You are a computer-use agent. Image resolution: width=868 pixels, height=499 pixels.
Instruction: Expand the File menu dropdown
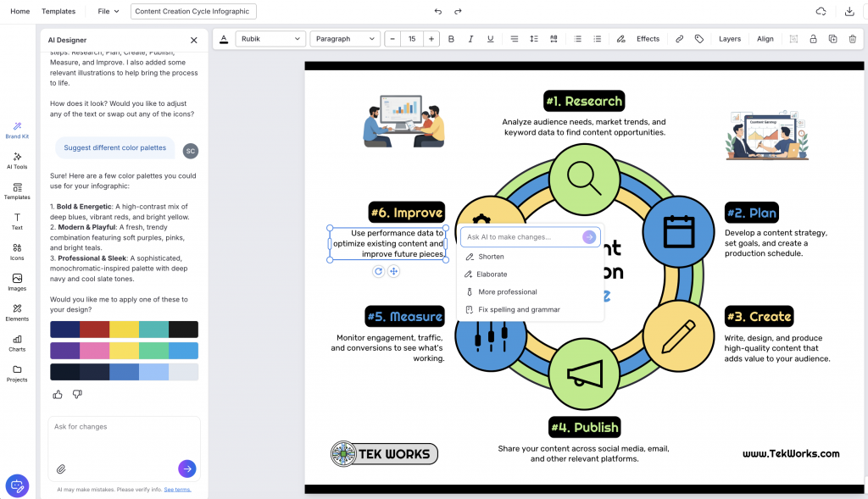pyautogui.click(x=108, y=11)
